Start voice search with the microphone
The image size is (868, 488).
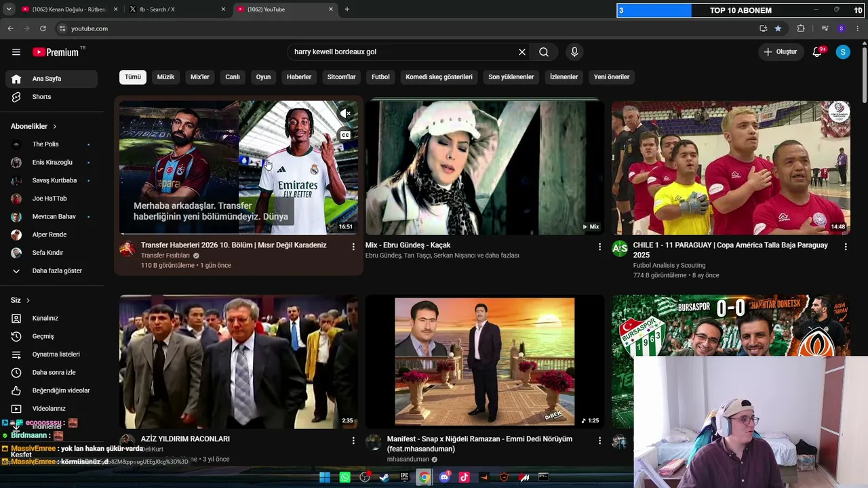tap(574, 52)
